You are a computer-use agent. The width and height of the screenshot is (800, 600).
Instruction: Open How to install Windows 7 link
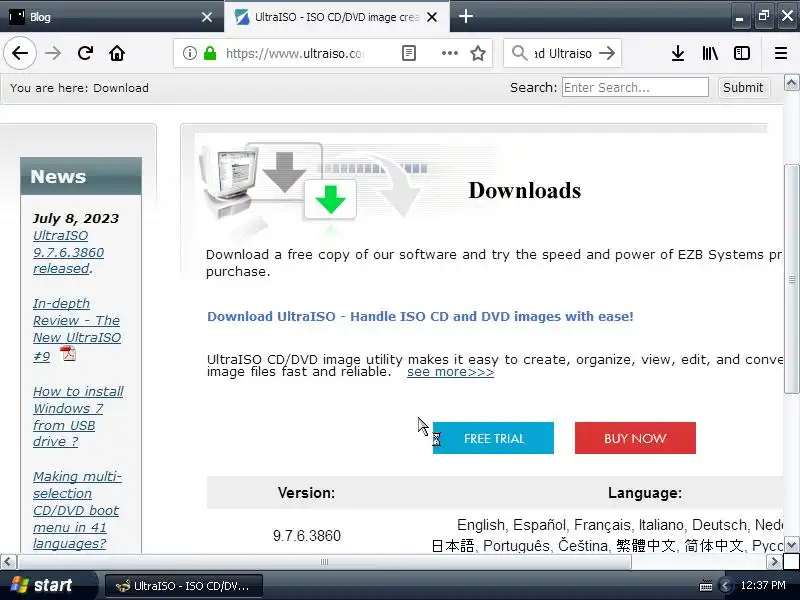pos(78,416)
